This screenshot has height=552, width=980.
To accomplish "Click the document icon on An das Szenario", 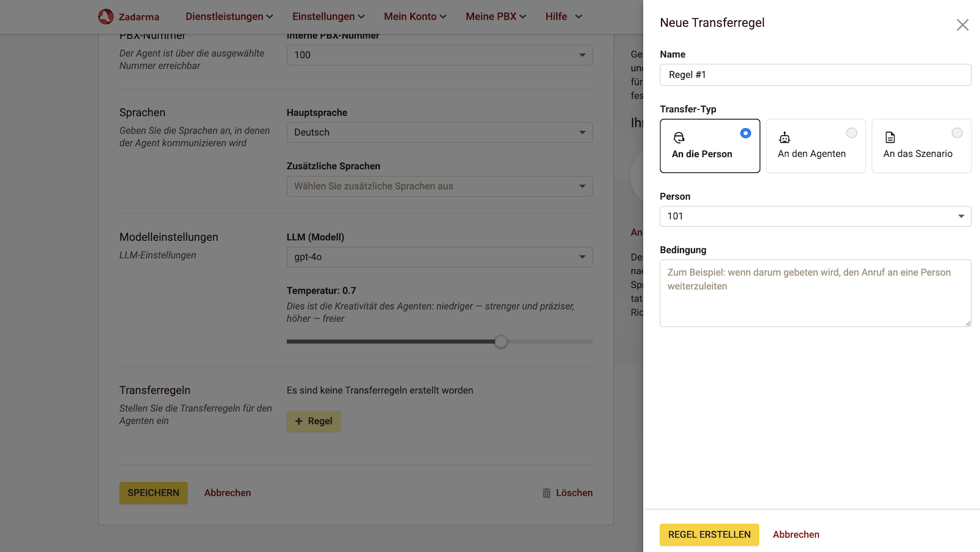I will (x=890, y=138).
